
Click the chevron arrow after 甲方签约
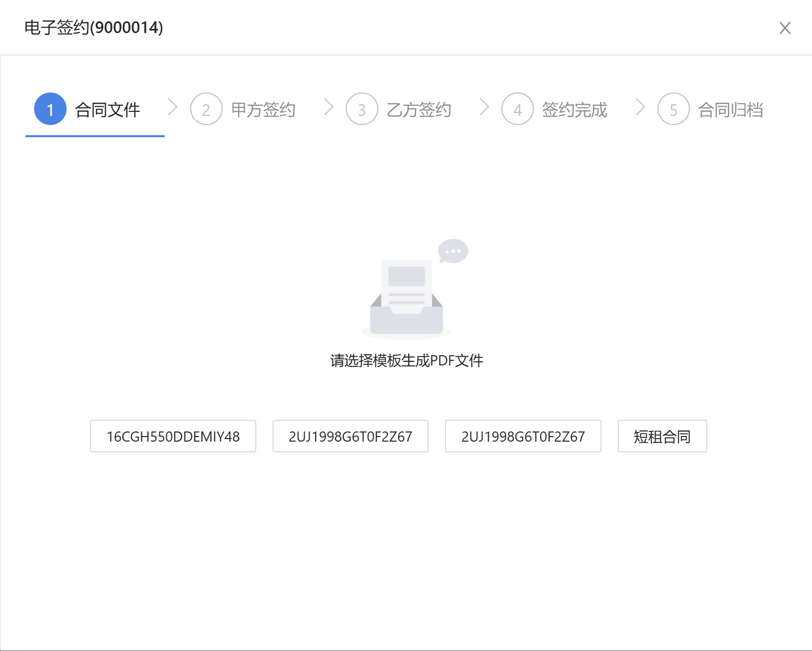329,107
